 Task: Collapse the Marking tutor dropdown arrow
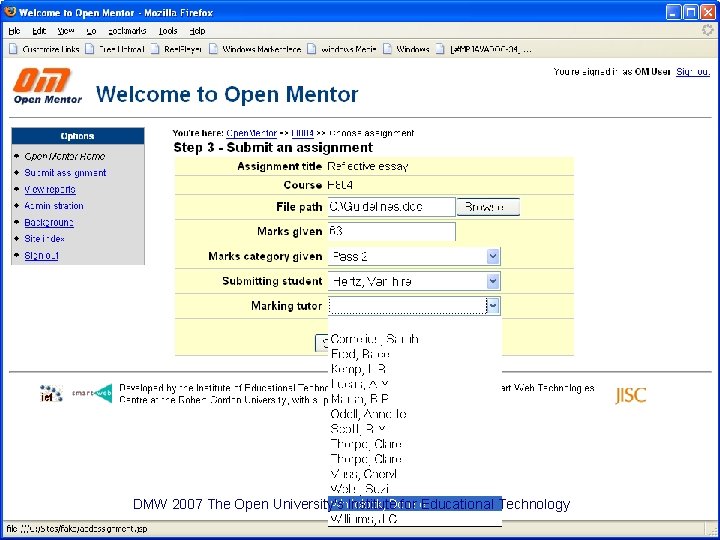(493, 306)
